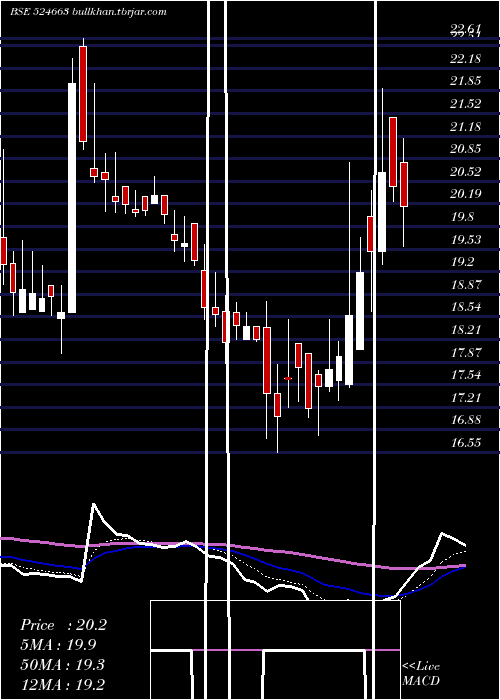Select the 5MA : 19.9 value
Image resolution: width=500 pixels, height=700 pixels.
coord(58,645)
